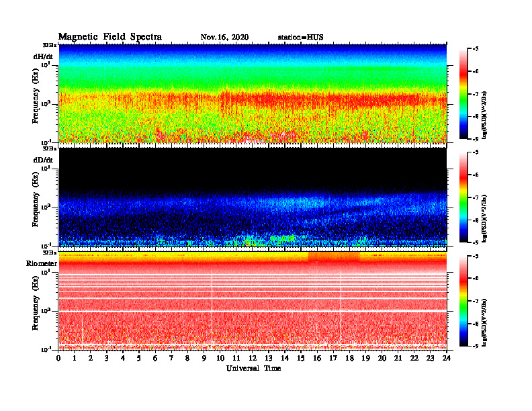
Task: Click the "4" tick on Universal Time axis
Action: pos(123,359)
